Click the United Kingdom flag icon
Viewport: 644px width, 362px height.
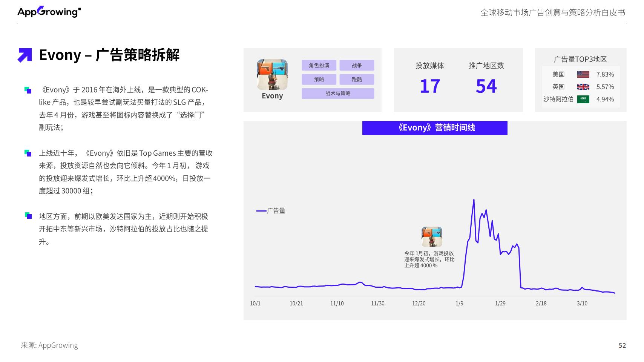[583, 87]
